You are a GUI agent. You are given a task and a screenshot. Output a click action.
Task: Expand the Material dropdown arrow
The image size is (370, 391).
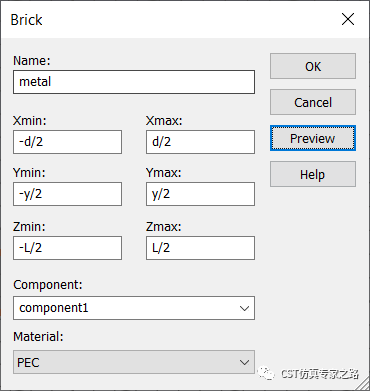click(x=244, y=362)
